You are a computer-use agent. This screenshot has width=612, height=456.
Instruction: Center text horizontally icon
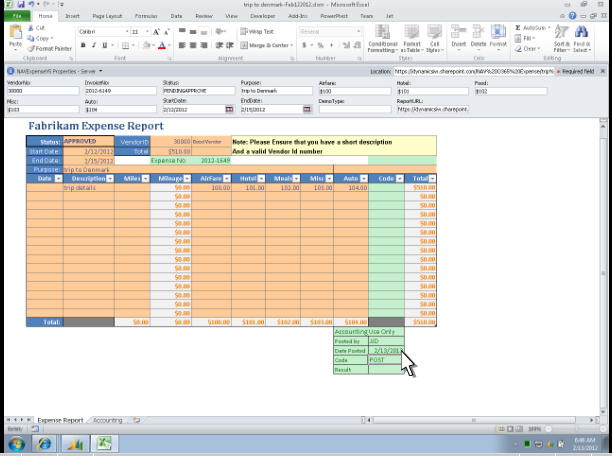[193, 45]
